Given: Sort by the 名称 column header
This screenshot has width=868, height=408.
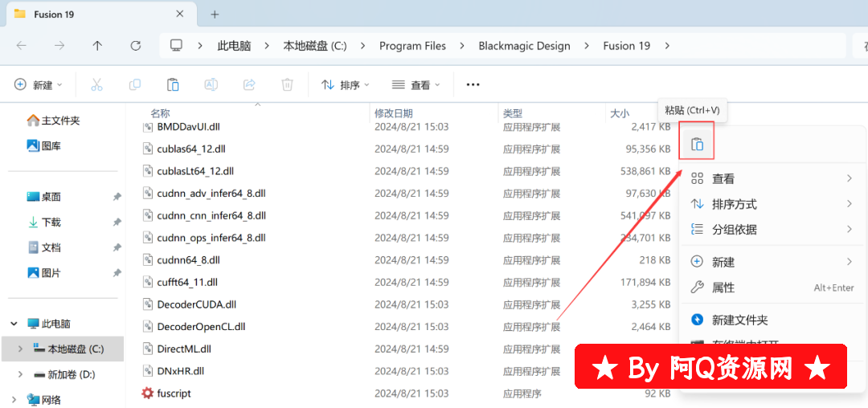Looking at the screenshot, I should click(160, 113).
